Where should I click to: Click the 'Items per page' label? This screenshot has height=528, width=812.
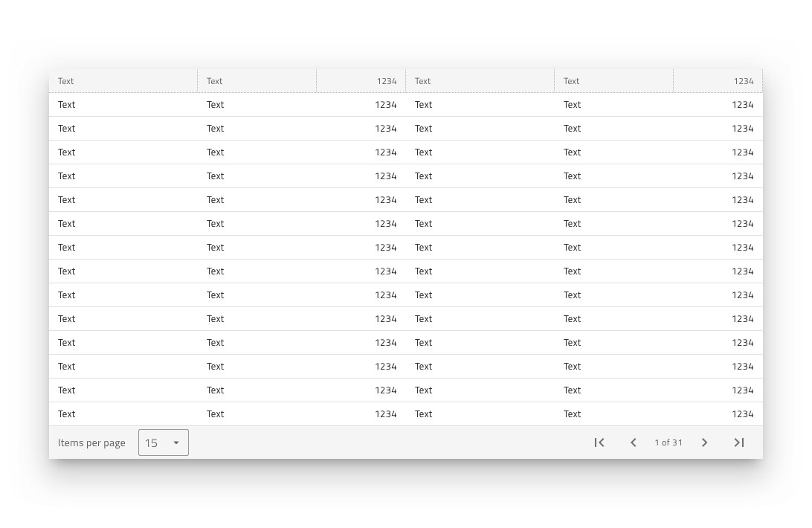pyautogui.click(x=91, y=443)
